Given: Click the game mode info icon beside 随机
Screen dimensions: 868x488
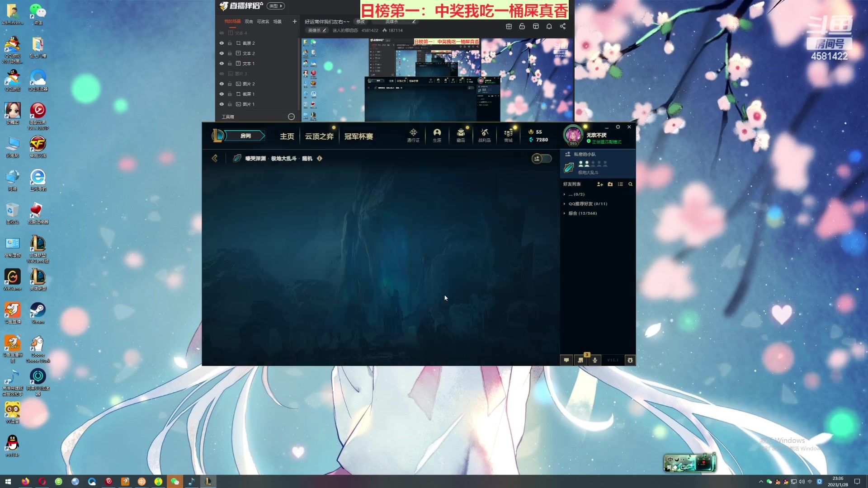Looking at the screenshot, I should pyautogui.click(x=320, y=159).
